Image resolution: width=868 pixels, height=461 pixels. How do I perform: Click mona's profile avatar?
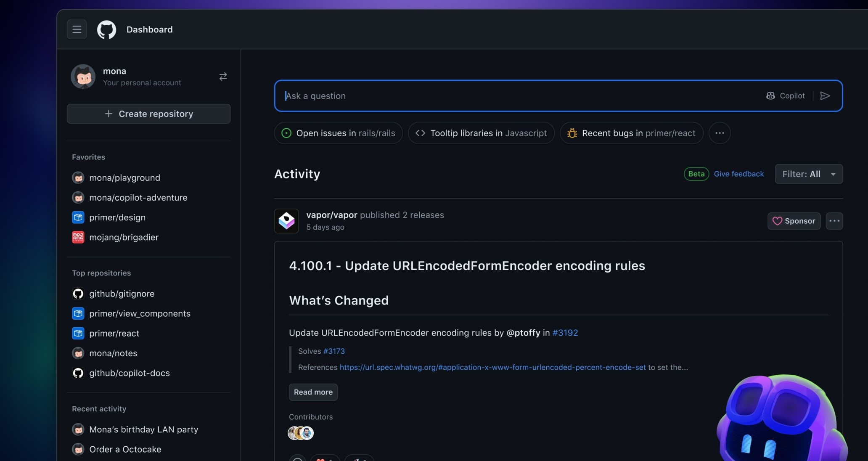coord(83,76)
